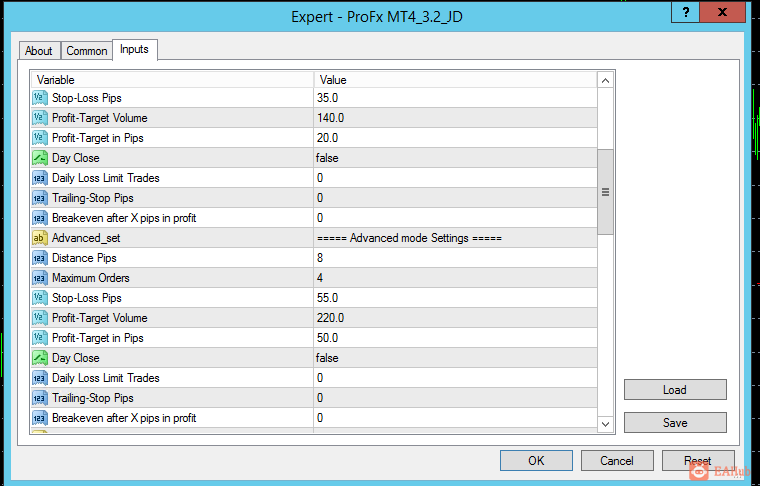Viewport: 760px width, 486px height.
Task: Click the green Day Close icon below the 50.0 Profit-Target row
Action: click(x=40, y=358)
